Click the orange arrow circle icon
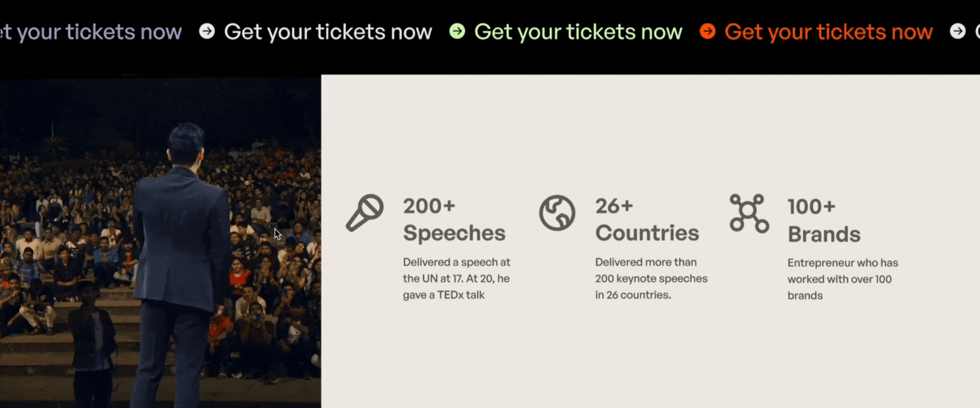This screenshot has height=408, width=980. point(708,31)
